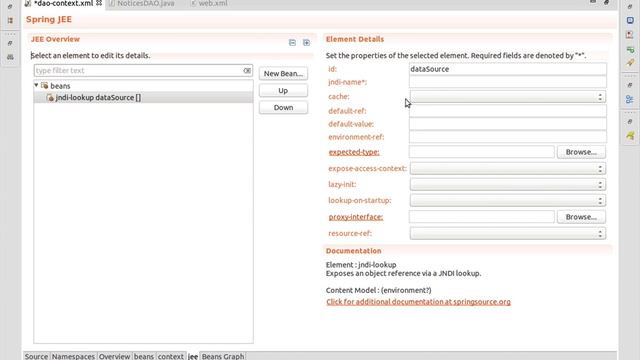Viewport: 640px width, 360px height.
Task: Open the green icon view in right sidebar
Action: point(630,50)
